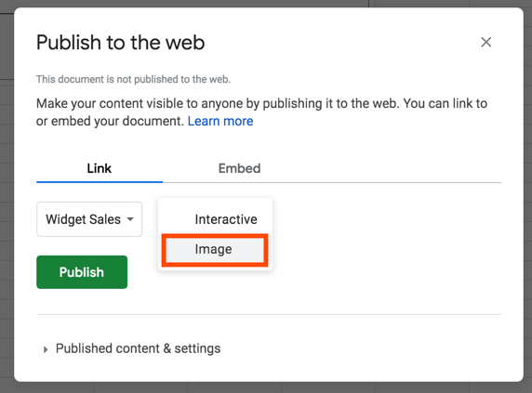Click the word Sales in the sheet selector
Image resolution: width=532 pixels, height=393 pixels.
(x=105, y=219)
